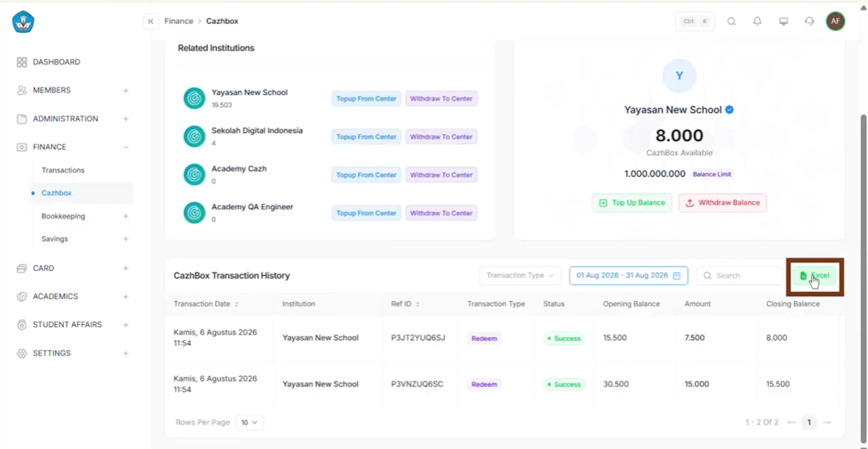The height and width of the screenshot is (449, 868).
Task: Open the search magnifier icon in header
Action: click(731, 21)
